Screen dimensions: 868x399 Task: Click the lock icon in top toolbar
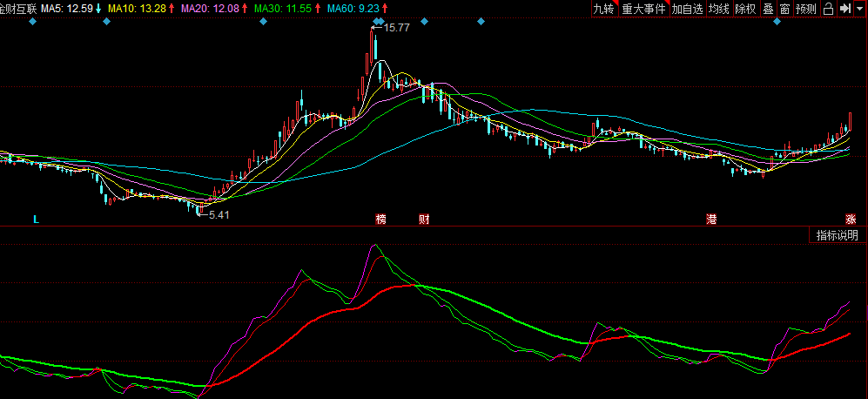(x=828, y=9)
